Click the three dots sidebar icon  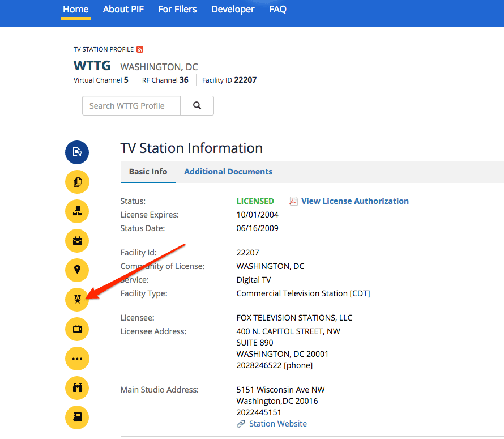pyautogui.click(x=77, y=358)
